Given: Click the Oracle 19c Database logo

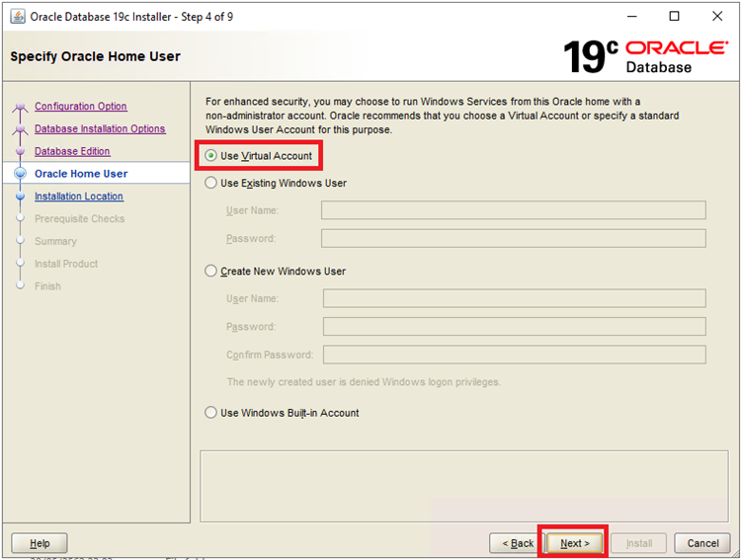Looking at the screenshot, I should coord(645,56).
